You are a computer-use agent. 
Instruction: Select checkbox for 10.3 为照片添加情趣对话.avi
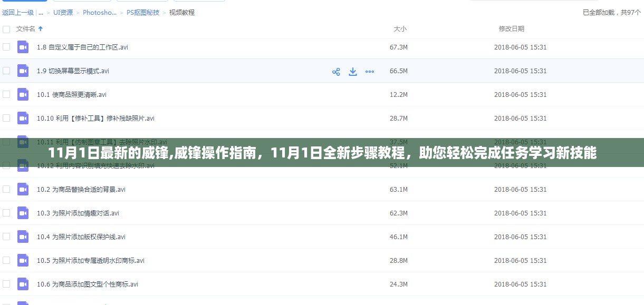(x=6, y=213)
